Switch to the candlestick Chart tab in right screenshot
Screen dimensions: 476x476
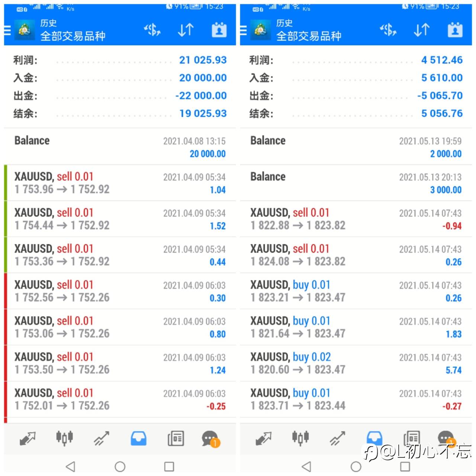(300, 438)
